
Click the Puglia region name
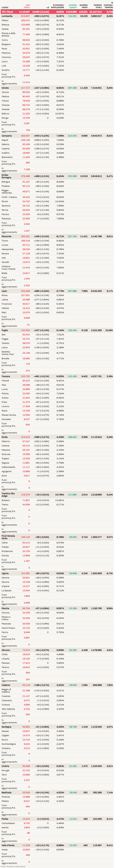(4, 331)
